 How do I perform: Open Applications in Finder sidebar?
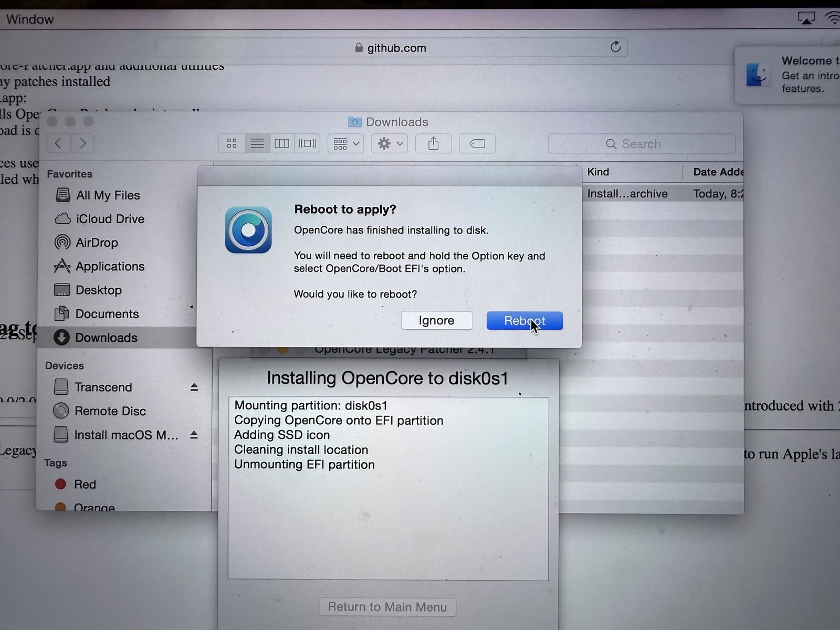click(100, 266)
